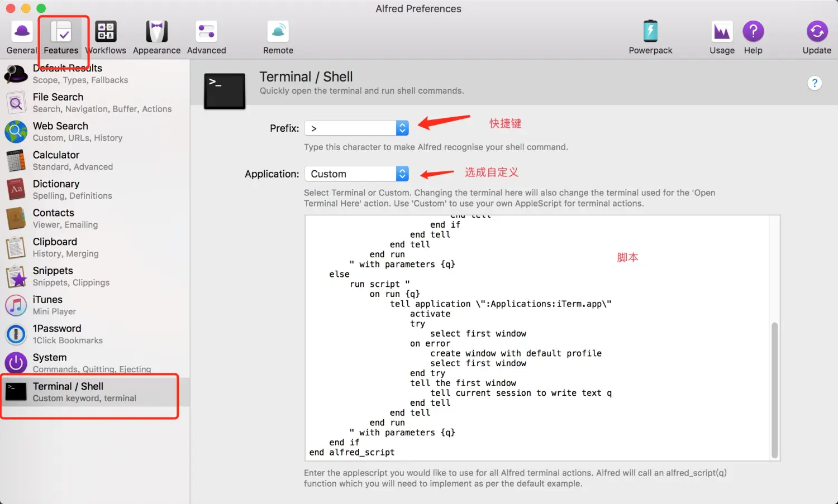Select the System power icon
Image resolution: width=838 pixels, height=504 pixels.
point(16,363)
